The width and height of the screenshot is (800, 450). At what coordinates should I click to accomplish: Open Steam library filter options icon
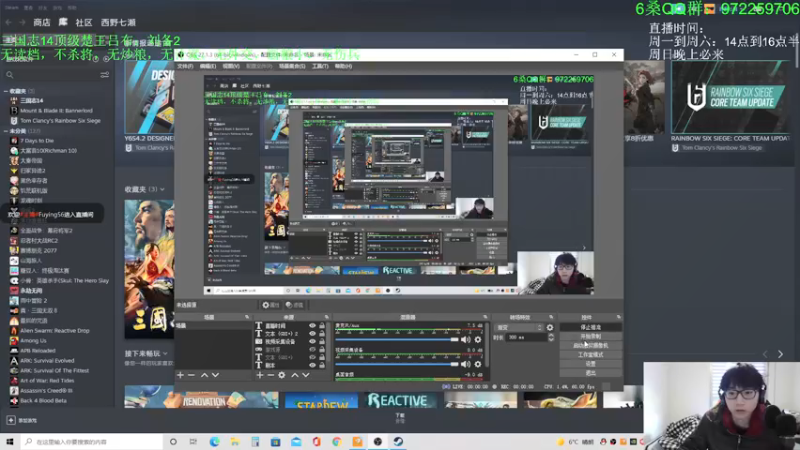(x=105, y=75)
